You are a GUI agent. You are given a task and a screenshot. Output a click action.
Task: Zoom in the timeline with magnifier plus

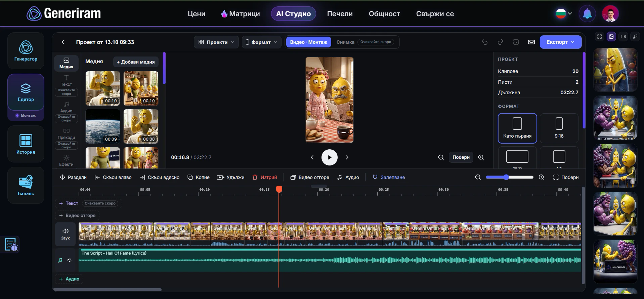click(x=542, y=177)
